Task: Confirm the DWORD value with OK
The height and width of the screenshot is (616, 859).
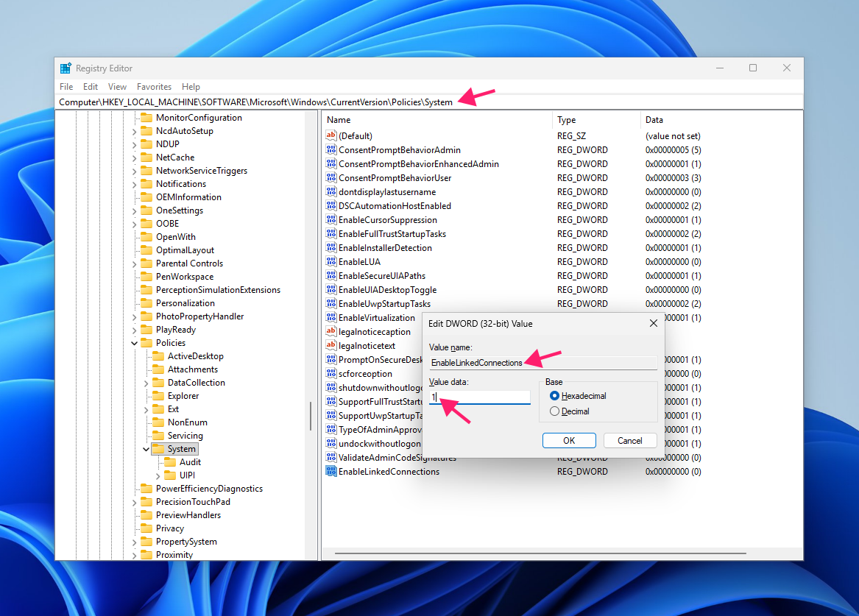Action: (569, 441)
